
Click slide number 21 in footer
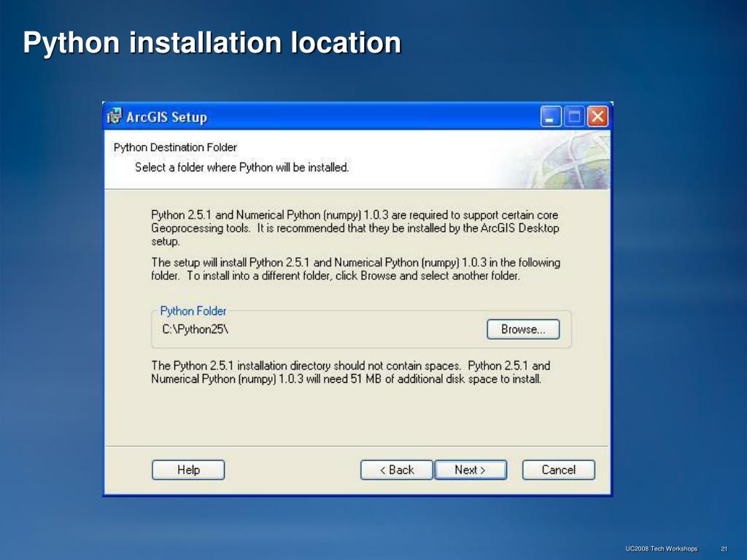click(724, 548)
